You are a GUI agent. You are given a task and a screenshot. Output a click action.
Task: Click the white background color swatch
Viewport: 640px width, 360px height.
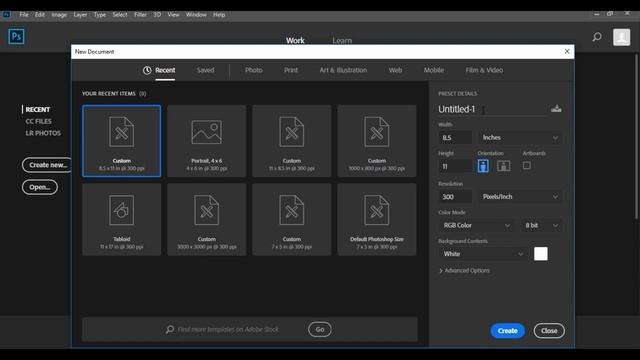tap(540, 253)
